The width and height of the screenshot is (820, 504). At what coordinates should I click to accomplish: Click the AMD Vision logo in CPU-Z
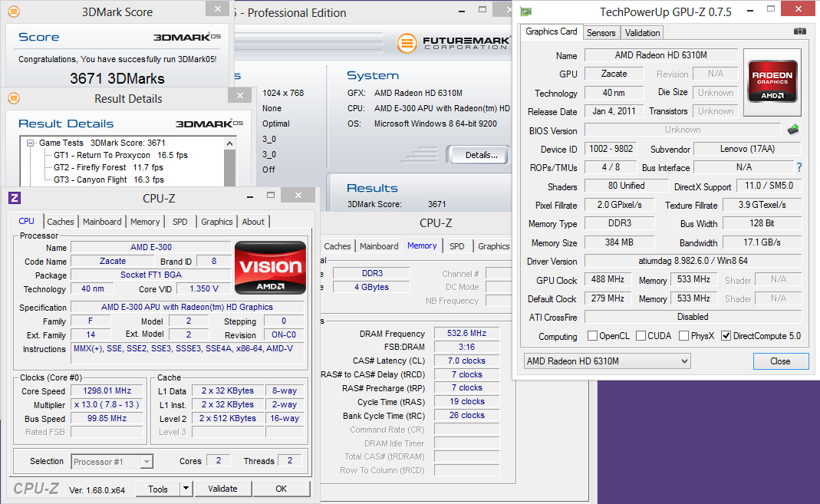(x=270, y=267)
